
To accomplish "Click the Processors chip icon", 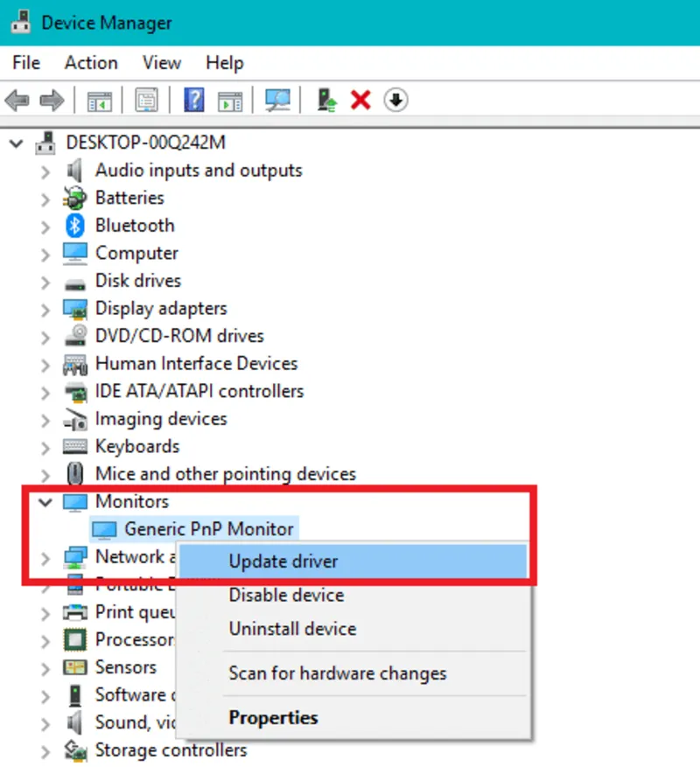I will (75, 640).
